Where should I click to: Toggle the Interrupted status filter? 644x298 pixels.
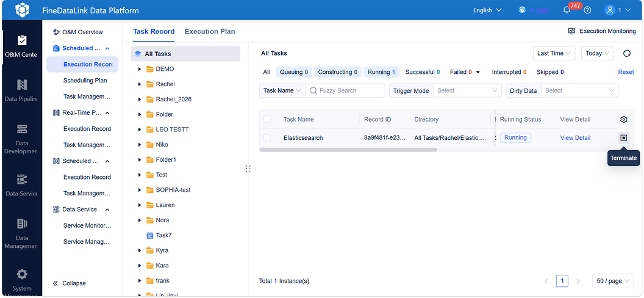tap(509, 72)
